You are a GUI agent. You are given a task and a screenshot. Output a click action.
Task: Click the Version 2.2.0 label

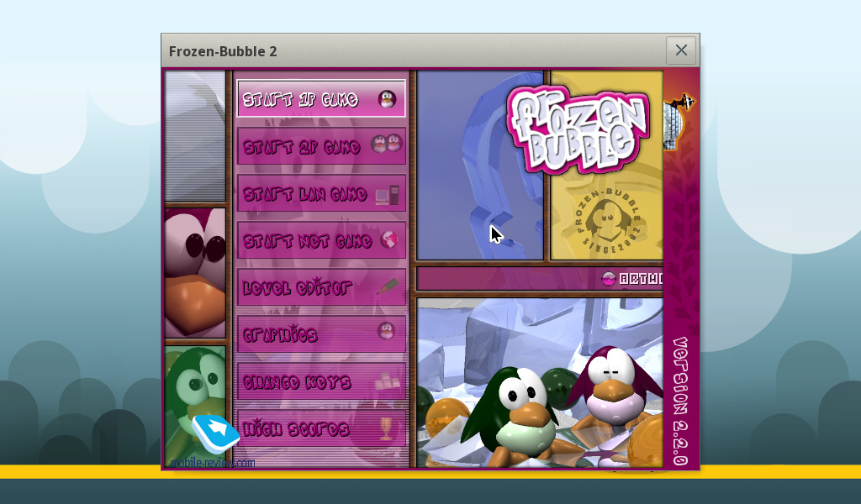point(680,402)
